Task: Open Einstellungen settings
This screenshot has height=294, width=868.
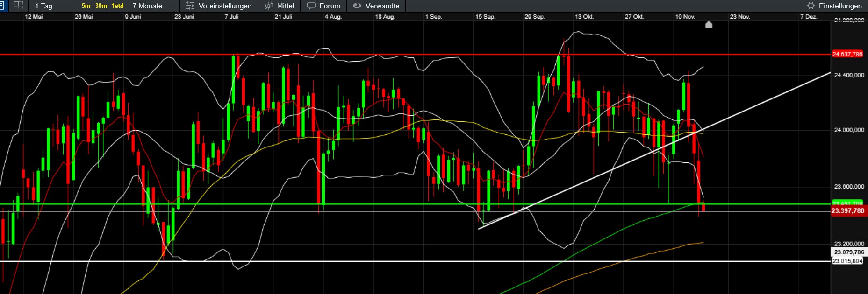Action: (840, 6)
